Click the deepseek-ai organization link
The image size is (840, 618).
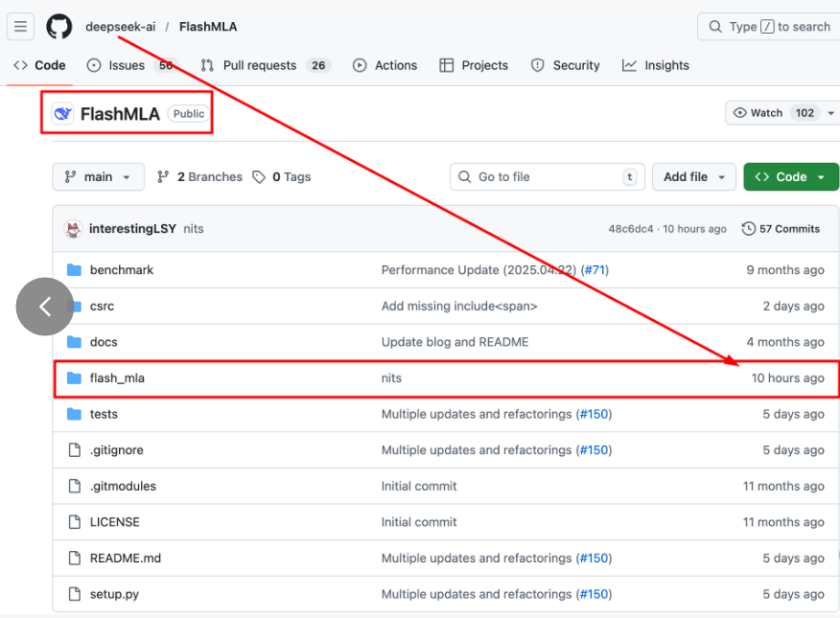pyautogui.click(x=120, y=27)
